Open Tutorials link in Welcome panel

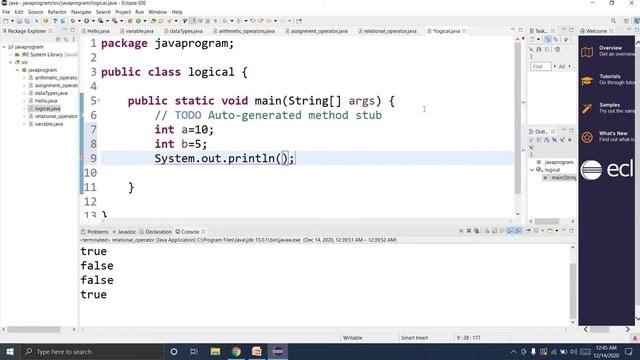click(610, 76)
